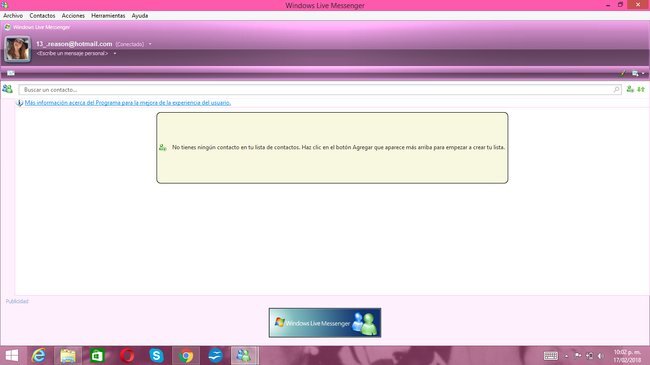Image resolution: width=650 pixels, height=365 pixels.
Task: Launch Internet Explorer from the taskbar
Action: [39, 355]
